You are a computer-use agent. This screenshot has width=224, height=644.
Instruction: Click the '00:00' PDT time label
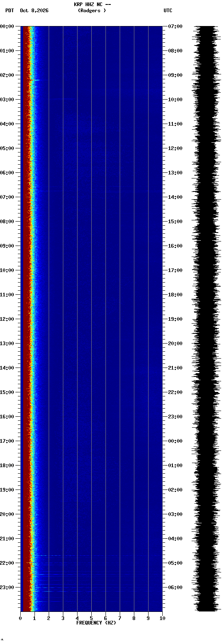click(x=7, y=26)
